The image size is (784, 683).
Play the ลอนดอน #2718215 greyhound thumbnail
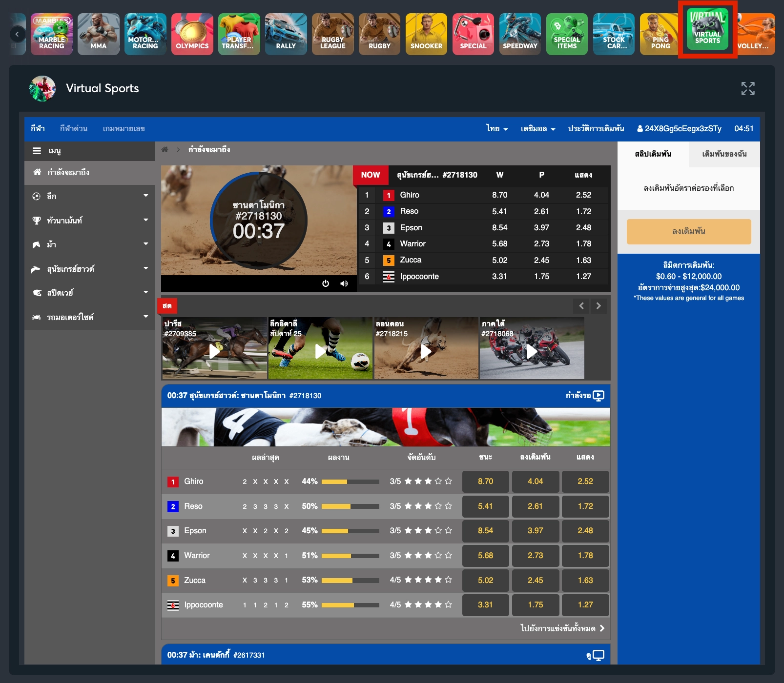(x=426, y=351)
